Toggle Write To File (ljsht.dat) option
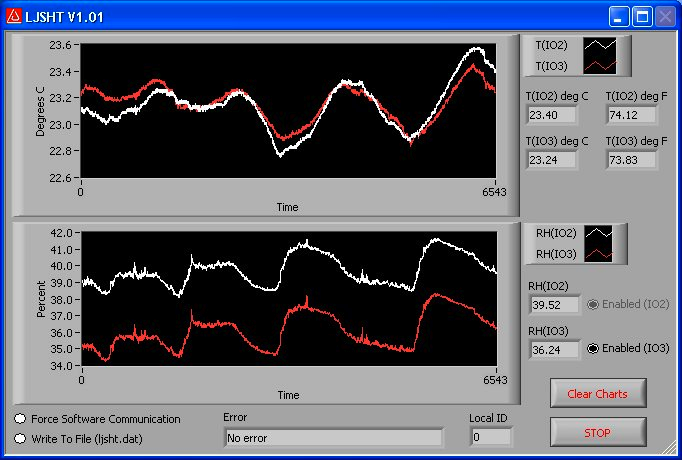The image size is (682, 460). (21, 437)
